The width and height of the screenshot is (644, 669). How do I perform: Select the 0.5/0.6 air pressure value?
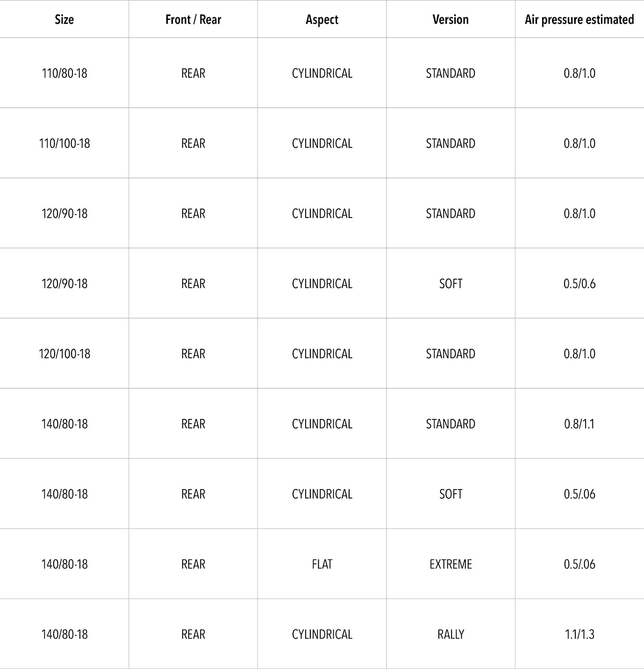(580, 284)
